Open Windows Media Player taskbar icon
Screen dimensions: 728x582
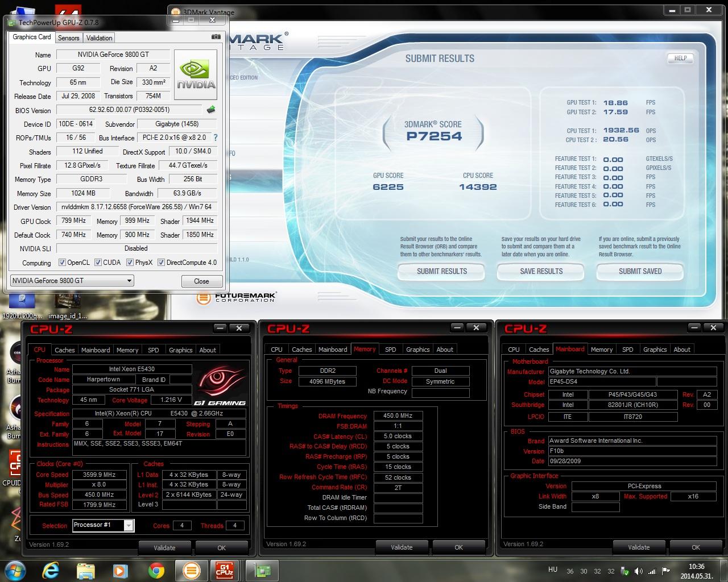120,570
